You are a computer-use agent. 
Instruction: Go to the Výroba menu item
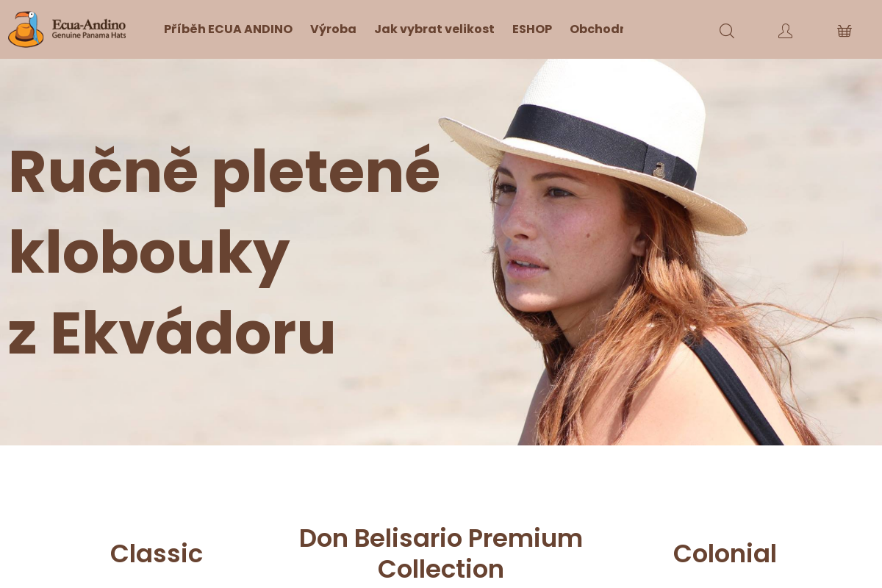pos(333,29)
